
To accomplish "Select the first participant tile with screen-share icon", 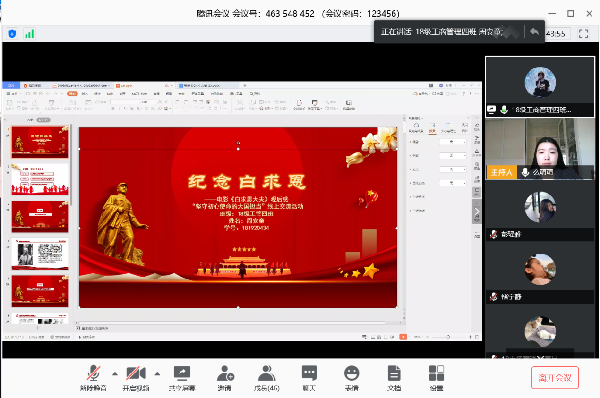I will click(x=540, y=86).
